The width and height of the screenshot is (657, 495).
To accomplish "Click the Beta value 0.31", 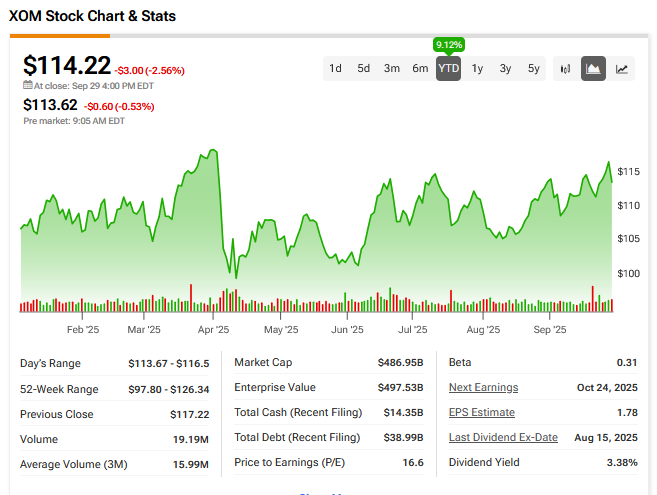I will coord(627,363).
